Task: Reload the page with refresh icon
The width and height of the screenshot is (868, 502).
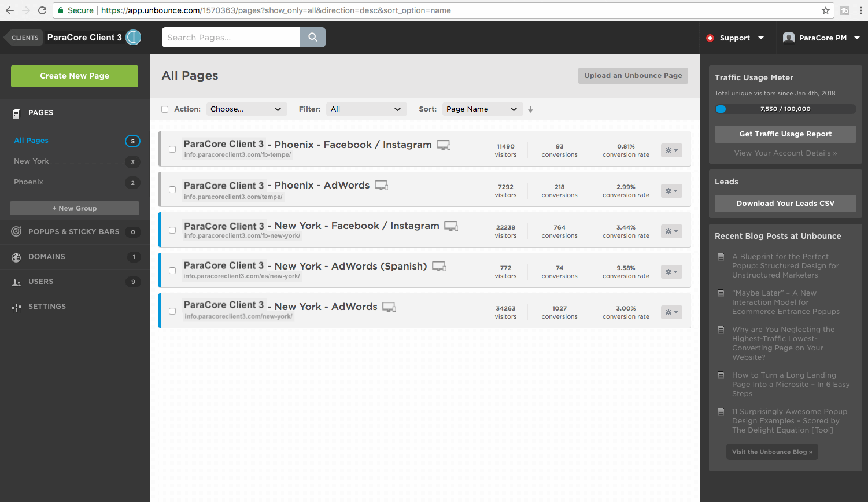Action: tap(42, 10)
